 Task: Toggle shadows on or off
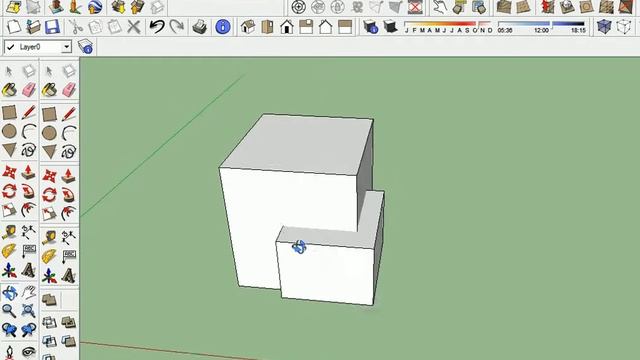(x=391, y=27)
